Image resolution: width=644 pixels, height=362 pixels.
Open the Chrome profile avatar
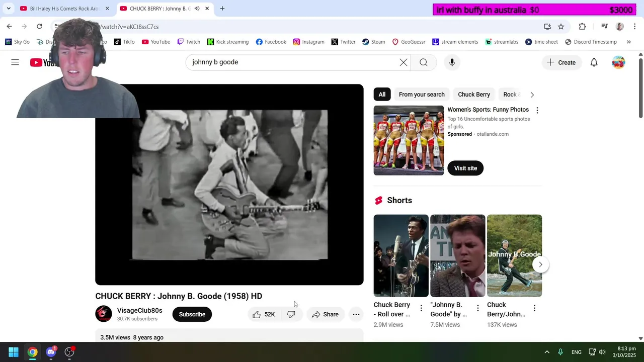pyautogui.click(x=620, y=27)
